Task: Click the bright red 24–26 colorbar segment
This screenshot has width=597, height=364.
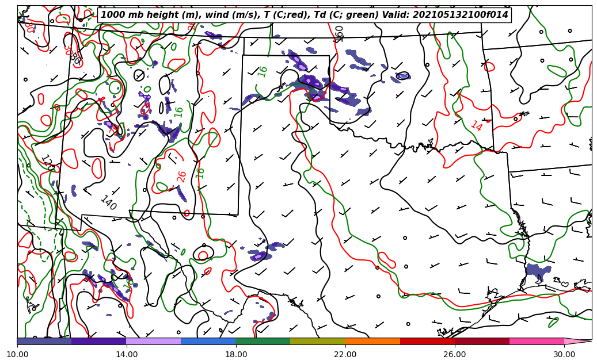Action: (x=428, y=341)
